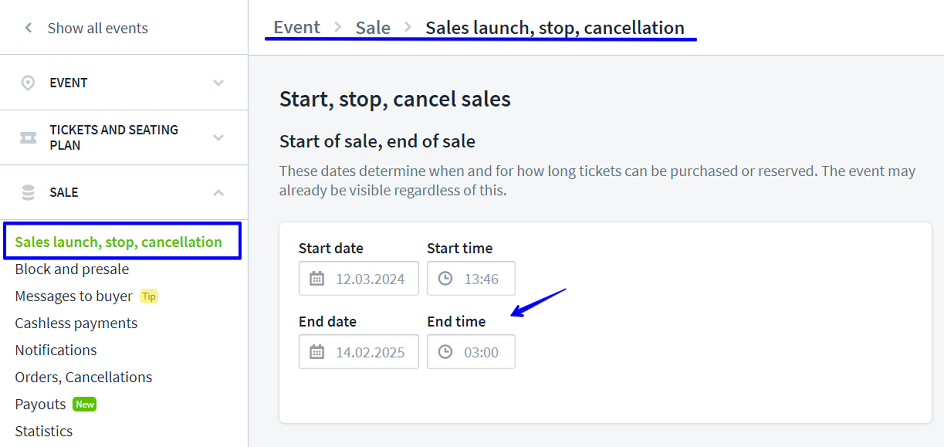This screenshot has width=944, height=447.
Task: Open Notifications in the sidebar
Action: click(56, 350)
